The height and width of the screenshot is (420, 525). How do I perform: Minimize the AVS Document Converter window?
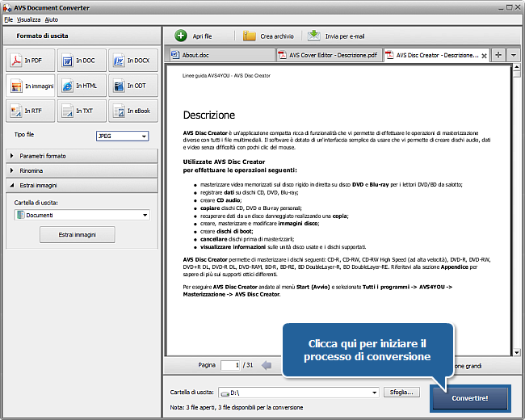tap(502, 8)
